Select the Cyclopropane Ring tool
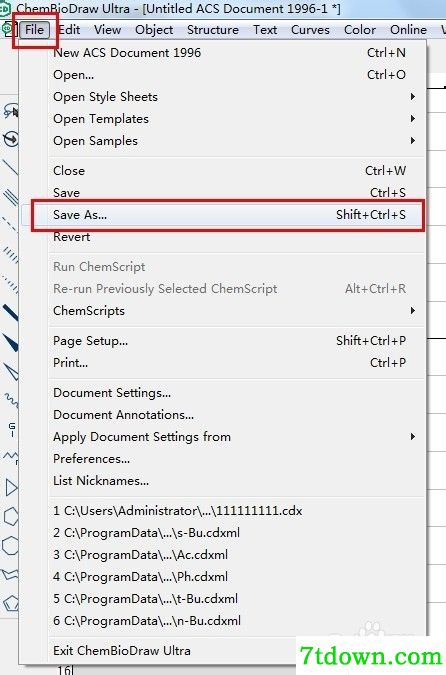The image size is (446, 675). pyautogui.click(x=10, y=488)
